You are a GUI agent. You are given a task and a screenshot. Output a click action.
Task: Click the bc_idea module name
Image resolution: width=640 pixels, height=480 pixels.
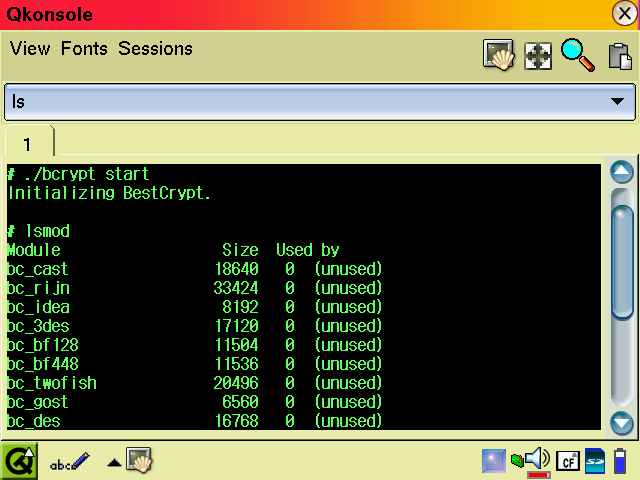38,307
